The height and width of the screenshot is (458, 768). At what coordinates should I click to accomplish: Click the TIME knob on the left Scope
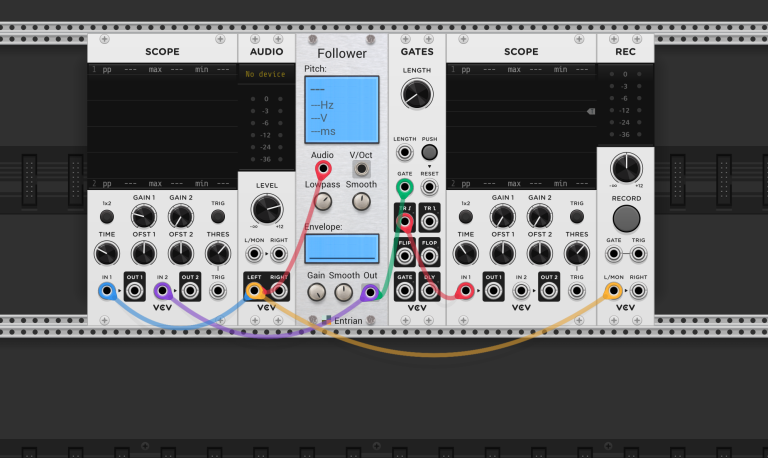coord(107,254)
